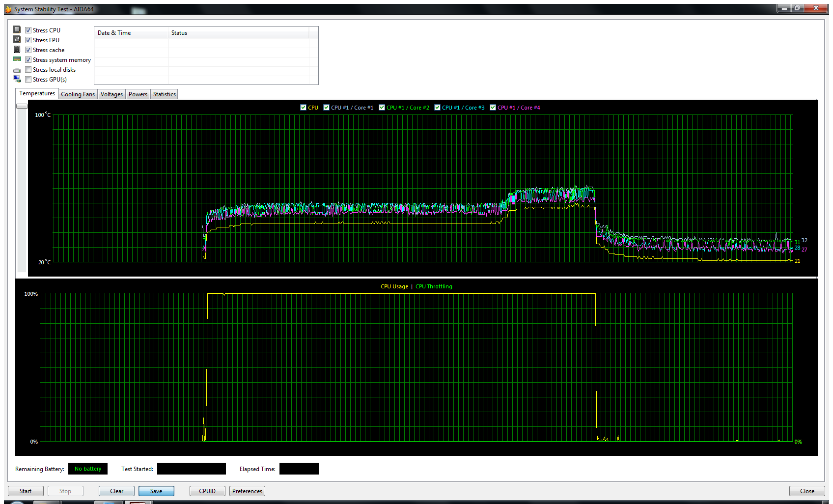Click the CPU Throttling legend label

(434, 286)
